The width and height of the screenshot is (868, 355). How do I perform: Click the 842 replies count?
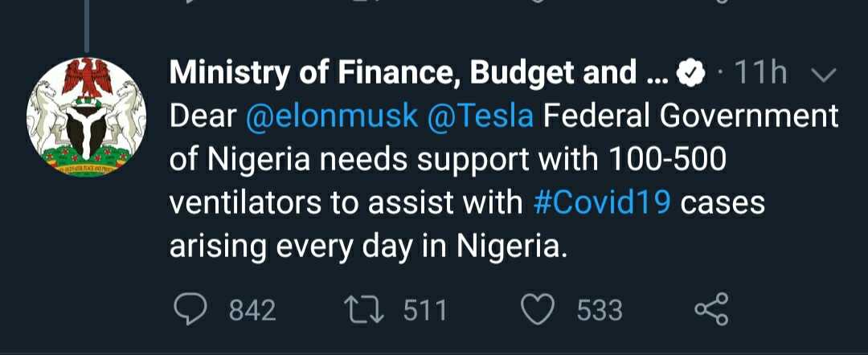tap(252, 310)
